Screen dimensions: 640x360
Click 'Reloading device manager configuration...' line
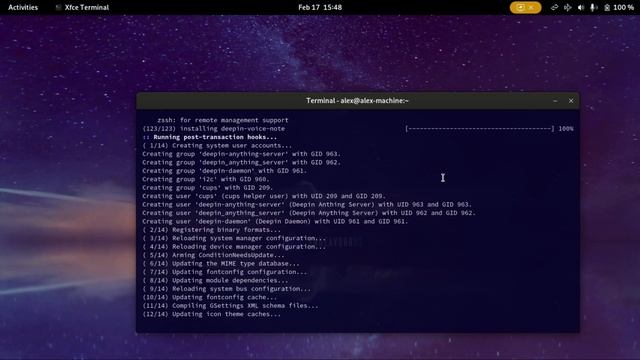tap(234, 247)
